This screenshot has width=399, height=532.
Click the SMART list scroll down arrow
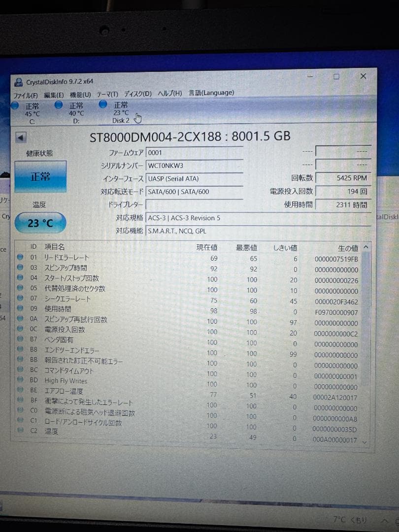pyautogui.click(x=365, y=442)
